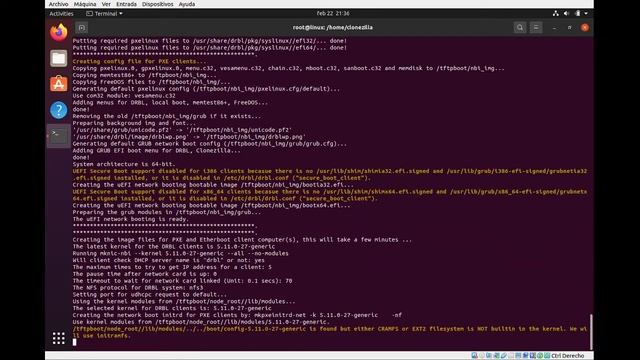Click the line 'The uEFI network booting is ready.'

(x=131, y=219)
